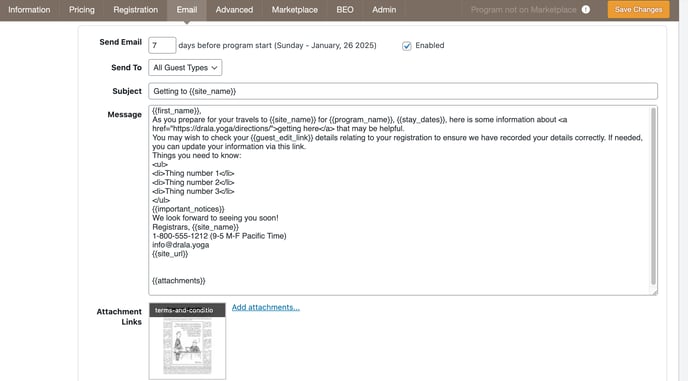Click the days before program start field

[162, 45]
